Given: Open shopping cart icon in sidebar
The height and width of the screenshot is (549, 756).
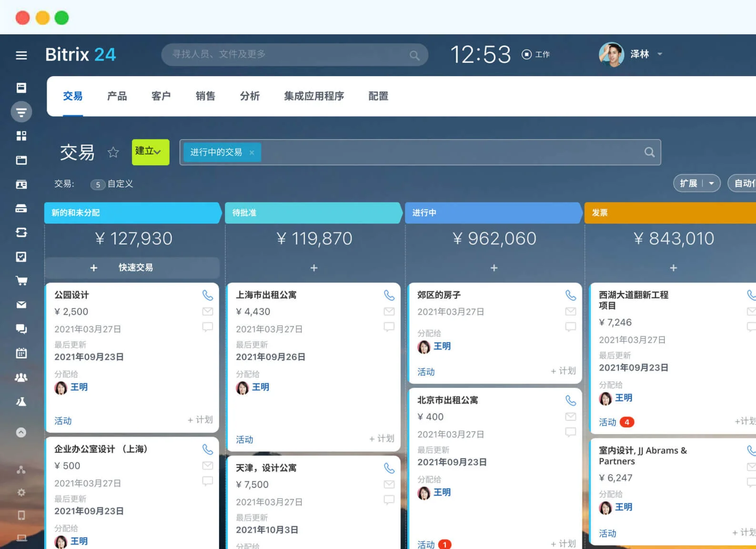Looking at the screenshot, I should click(x=21, y=281).
